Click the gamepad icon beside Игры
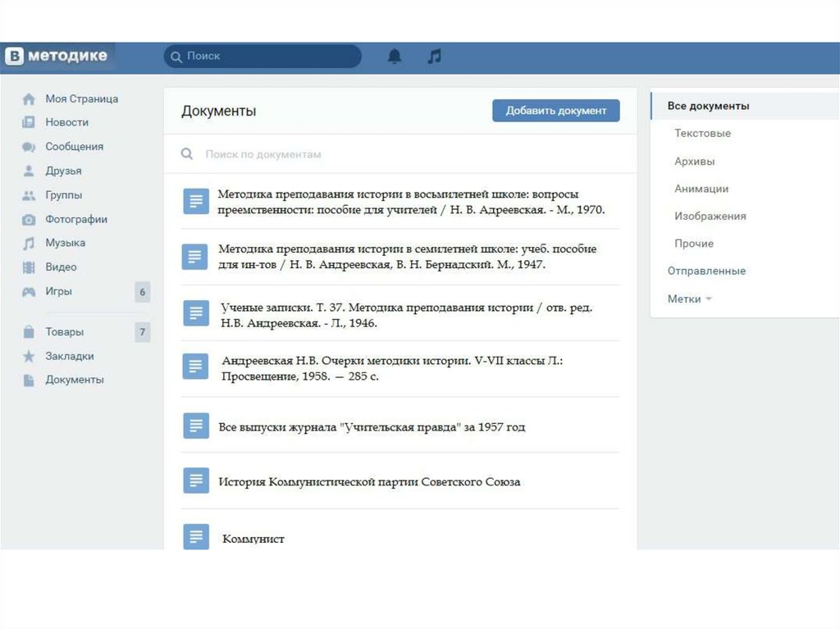The image size is (840, 629). pyautogui.click(x=29, y=292)
